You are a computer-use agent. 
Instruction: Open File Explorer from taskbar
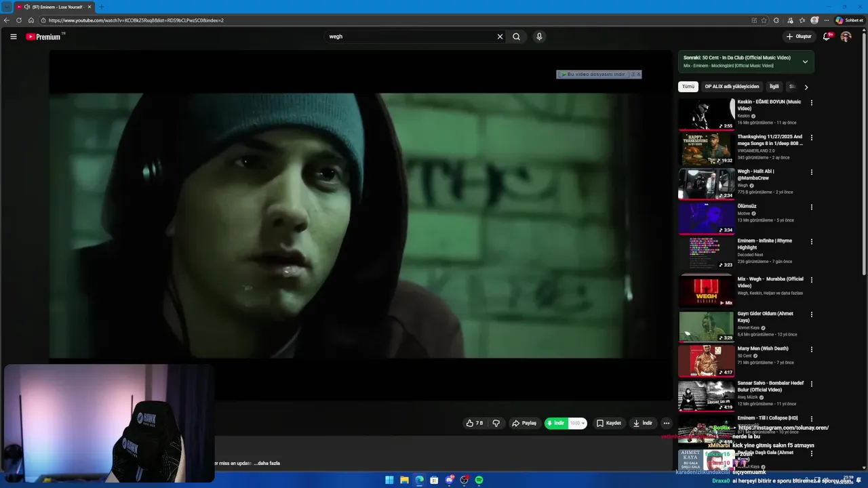click(x=404, y=480)
